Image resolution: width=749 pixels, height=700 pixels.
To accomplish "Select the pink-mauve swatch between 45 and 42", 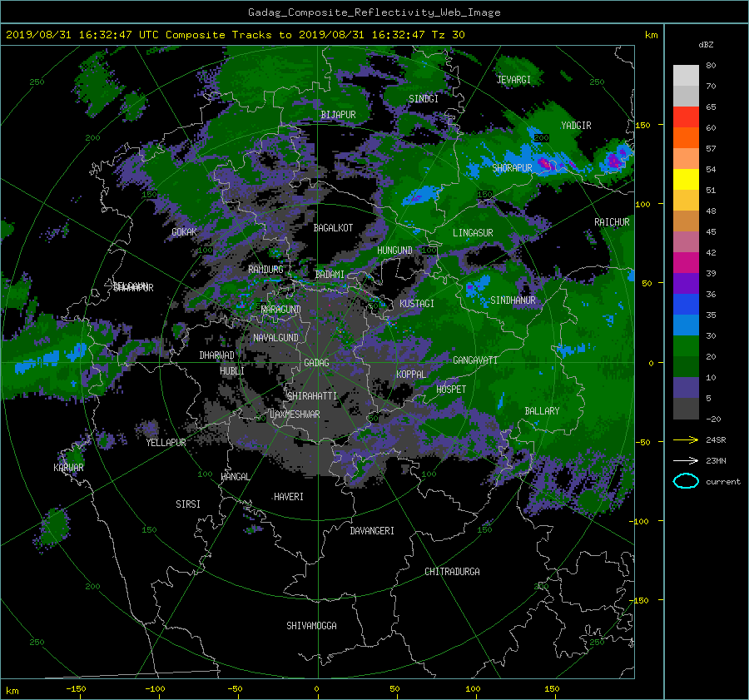I will [x=686, y=241].
